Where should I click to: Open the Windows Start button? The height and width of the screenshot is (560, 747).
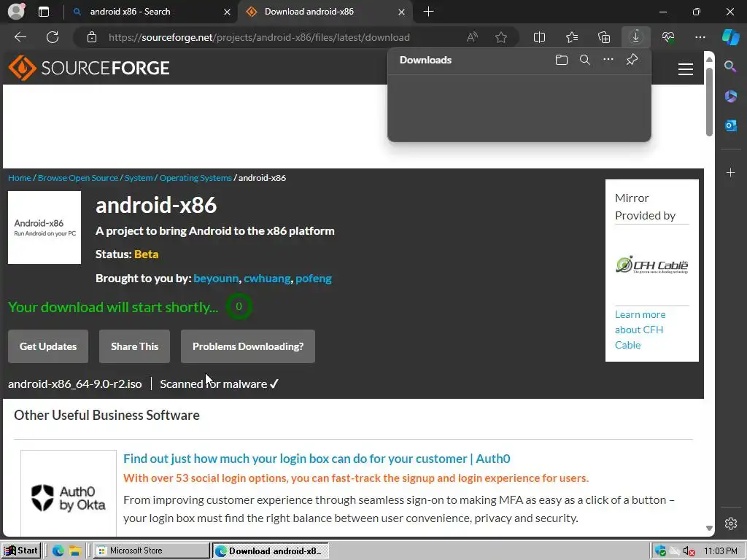tap(21, 551)
